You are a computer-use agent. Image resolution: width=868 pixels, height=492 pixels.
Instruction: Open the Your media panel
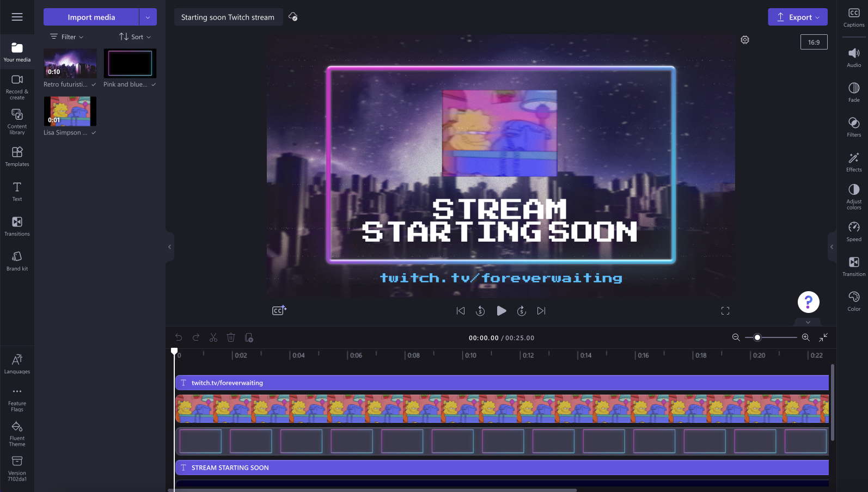[17, 52]
